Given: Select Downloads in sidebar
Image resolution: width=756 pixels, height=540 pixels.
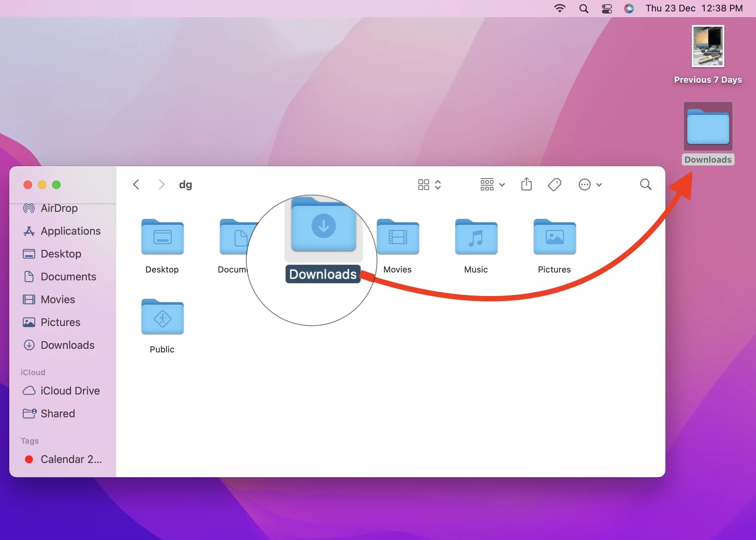Looking at the screenshot, I should point(67,344).
